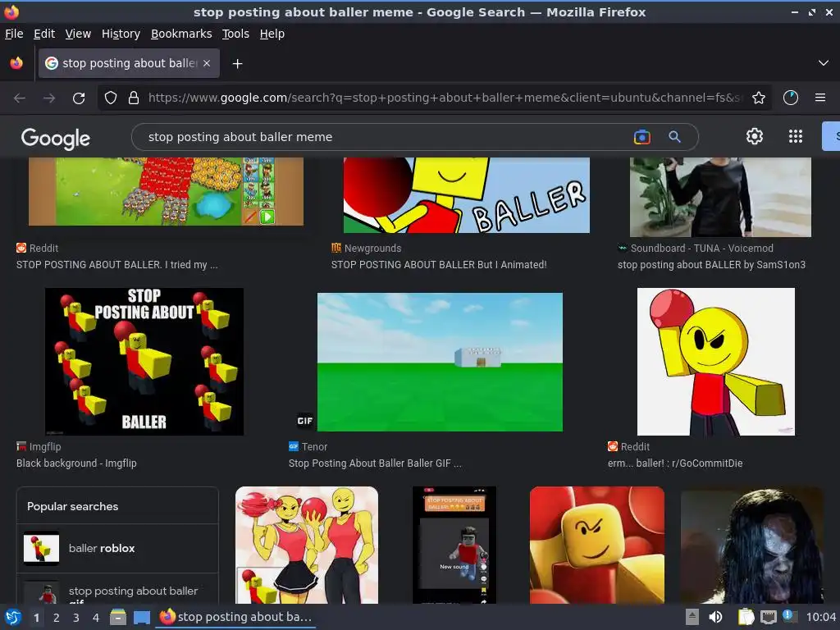
Task: Click the magnifier search icon in Google box
Action: pos(674,137)
